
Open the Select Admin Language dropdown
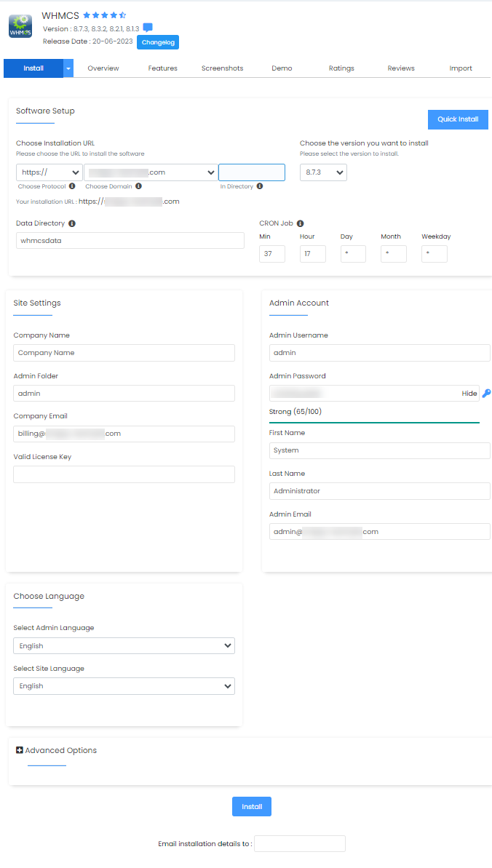[x=124, y=645]
